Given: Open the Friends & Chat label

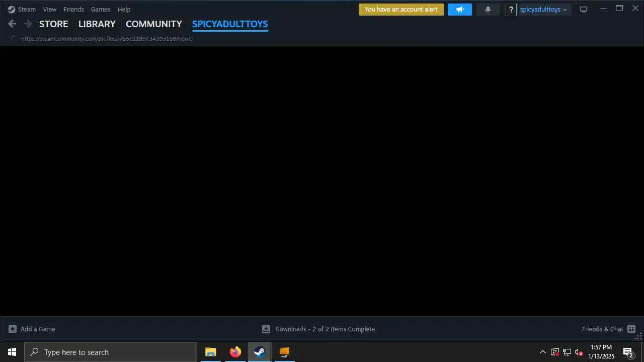Looking at the screenshot, I should (602, 329).
